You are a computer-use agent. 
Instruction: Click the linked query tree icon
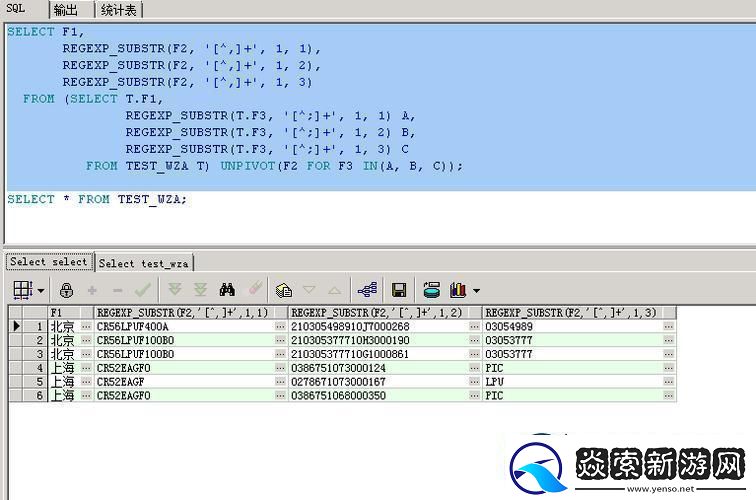click(367, 291)
